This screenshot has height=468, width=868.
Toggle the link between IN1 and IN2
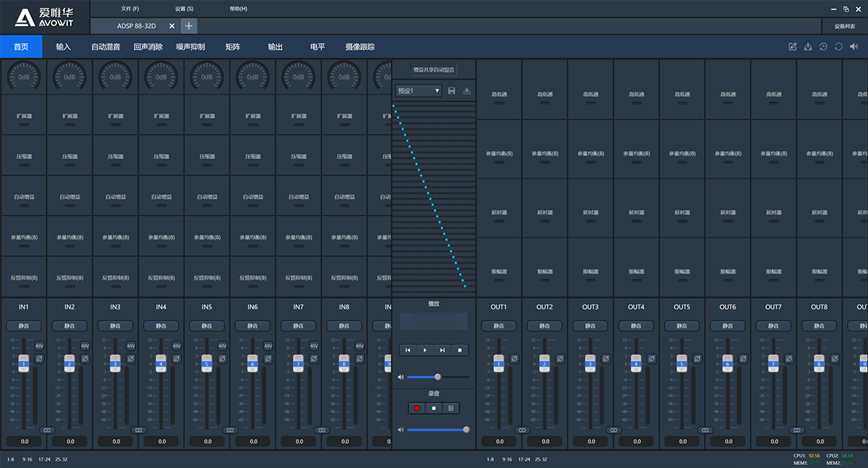(48, 430)
